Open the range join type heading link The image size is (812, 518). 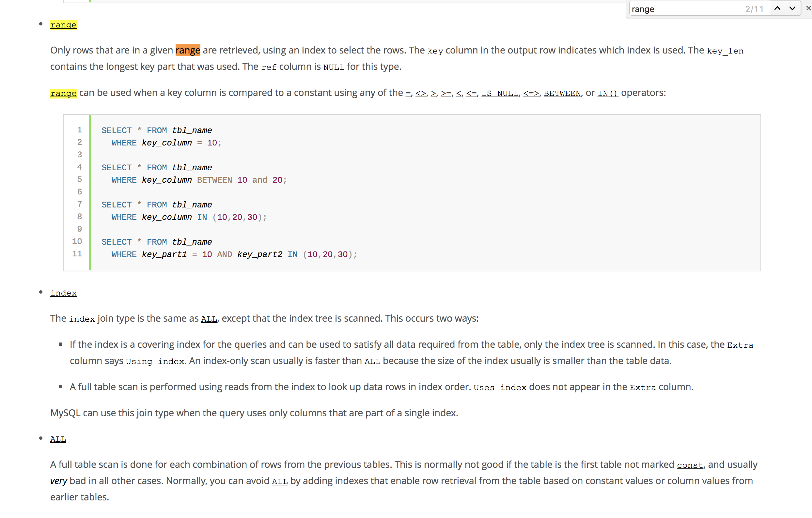pos(63,25)
